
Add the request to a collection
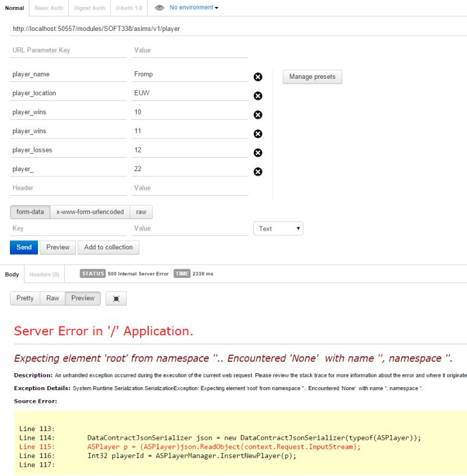[x=109, y=247]
